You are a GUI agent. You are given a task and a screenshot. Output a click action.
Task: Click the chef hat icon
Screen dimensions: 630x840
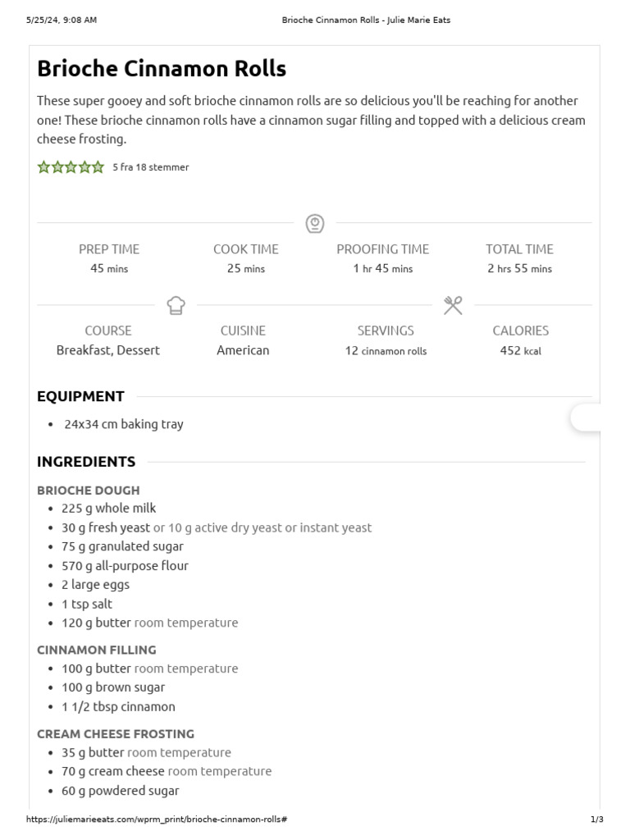(176, 306)
